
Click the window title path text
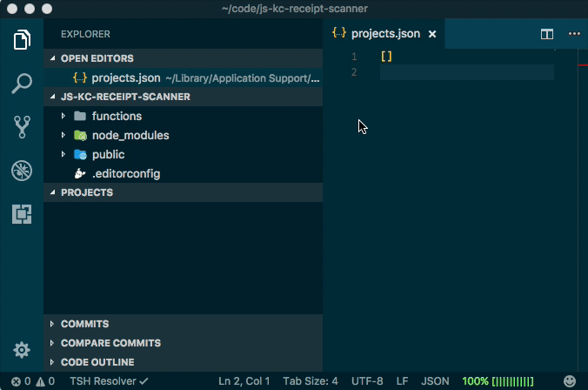click(x=294, y=9)
